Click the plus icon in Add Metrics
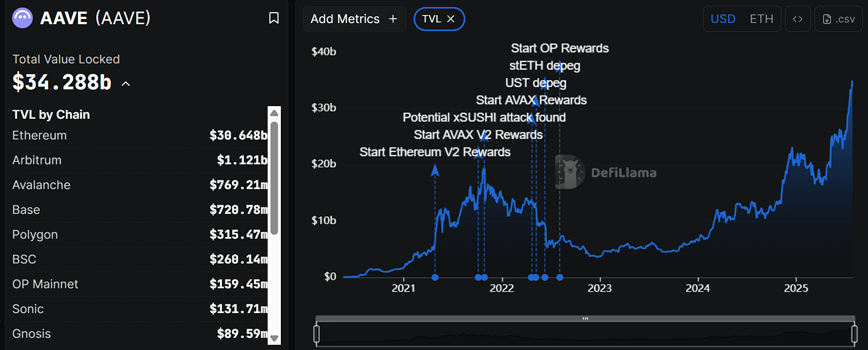 (393, 19)
